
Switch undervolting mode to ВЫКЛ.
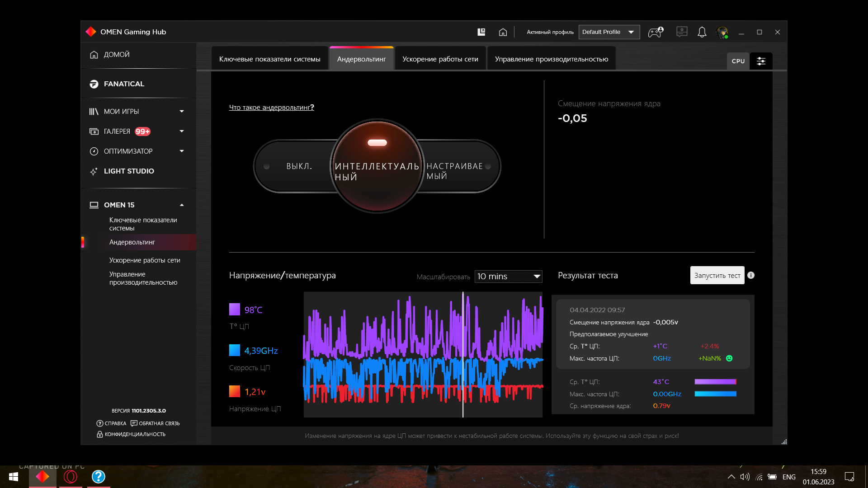(298, 166)
